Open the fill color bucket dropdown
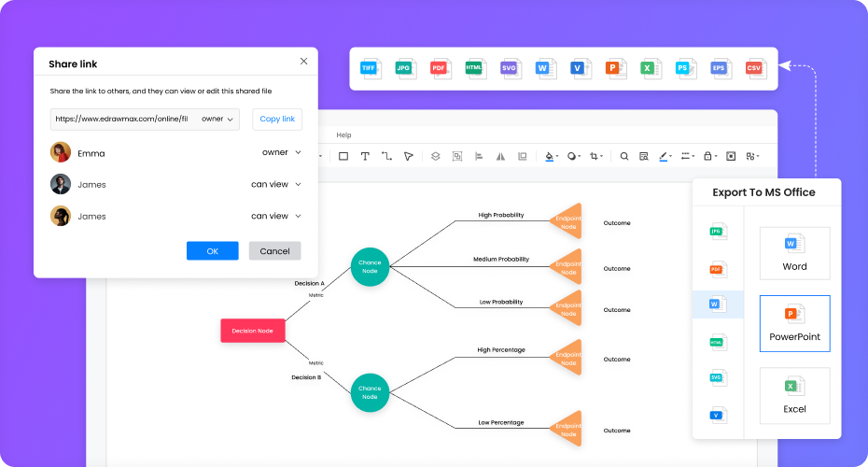 551,156
